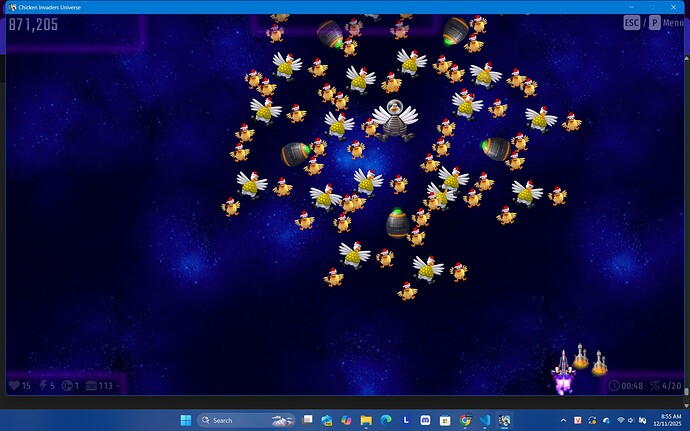The image size is (690, 431).
Task: Click the Menu label at top right
Action: pos(673,23)
